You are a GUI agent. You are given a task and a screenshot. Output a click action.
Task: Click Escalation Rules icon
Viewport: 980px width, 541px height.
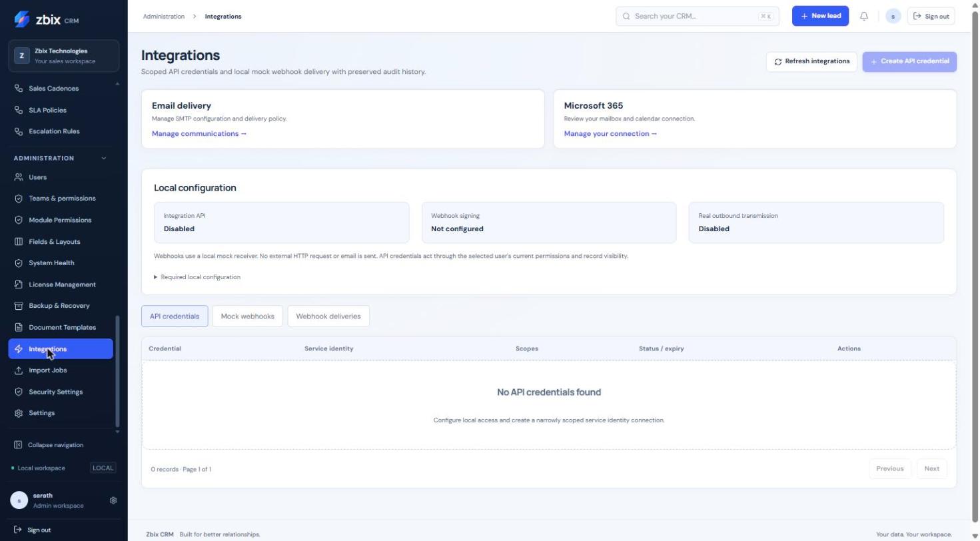(x=19, y=131)
